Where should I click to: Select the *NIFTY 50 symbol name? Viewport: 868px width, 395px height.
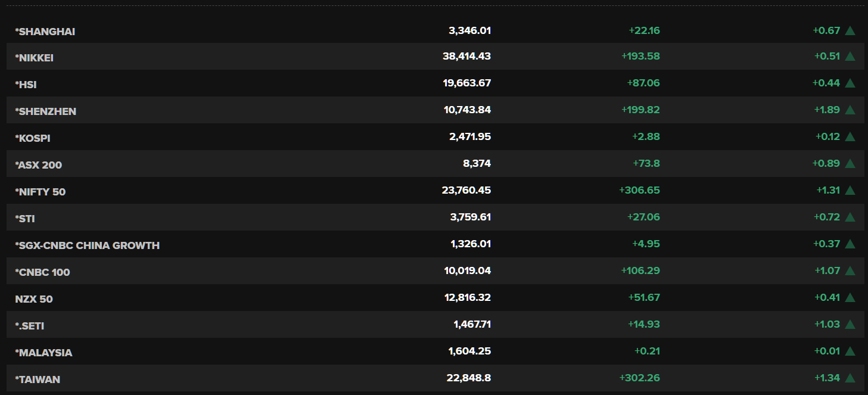[x=41, y=192]
